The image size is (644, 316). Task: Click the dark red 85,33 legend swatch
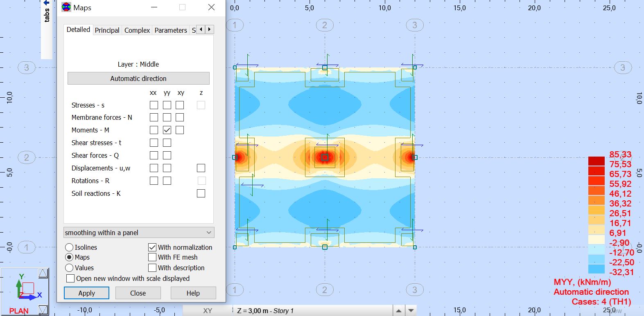pyautogui.click(x=597, y=161)
